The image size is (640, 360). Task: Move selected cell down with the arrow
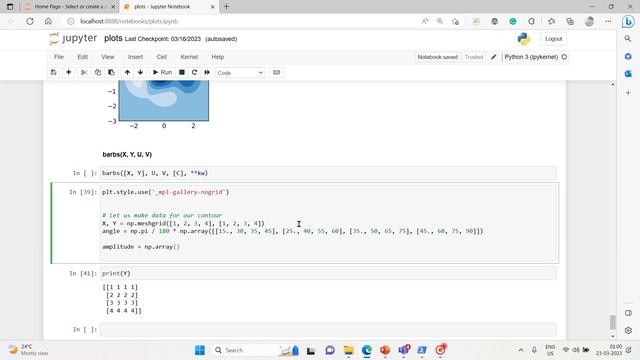click(140, 72)
